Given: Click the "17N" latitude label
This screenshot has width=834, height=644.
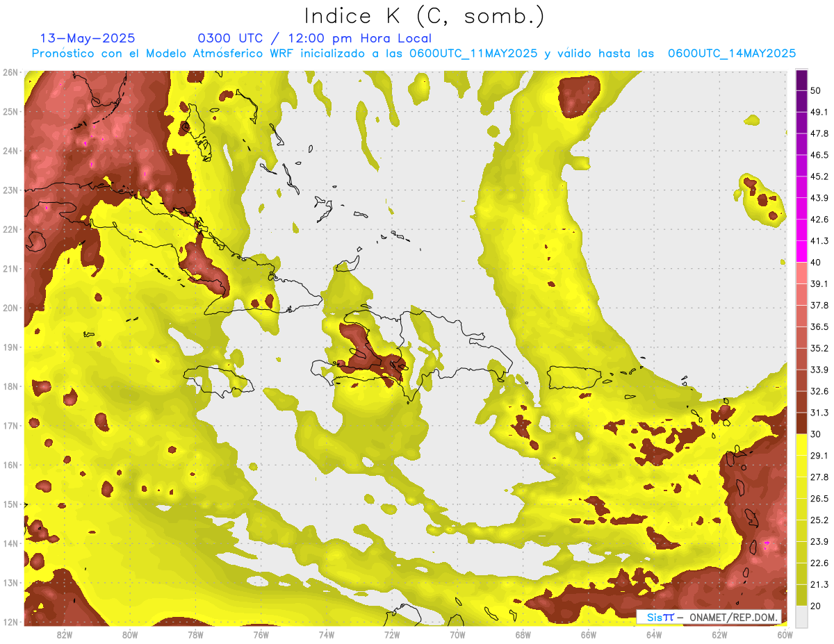Looking at the screenshot, I should click(x=10, y=425).
